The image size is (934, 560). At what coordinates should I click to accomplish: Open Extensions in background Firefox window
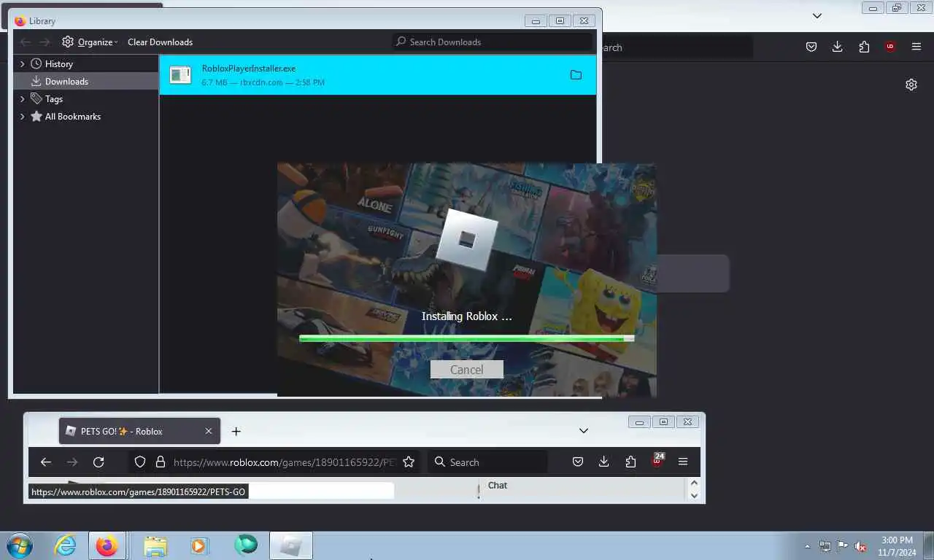(x=864, y=47)
